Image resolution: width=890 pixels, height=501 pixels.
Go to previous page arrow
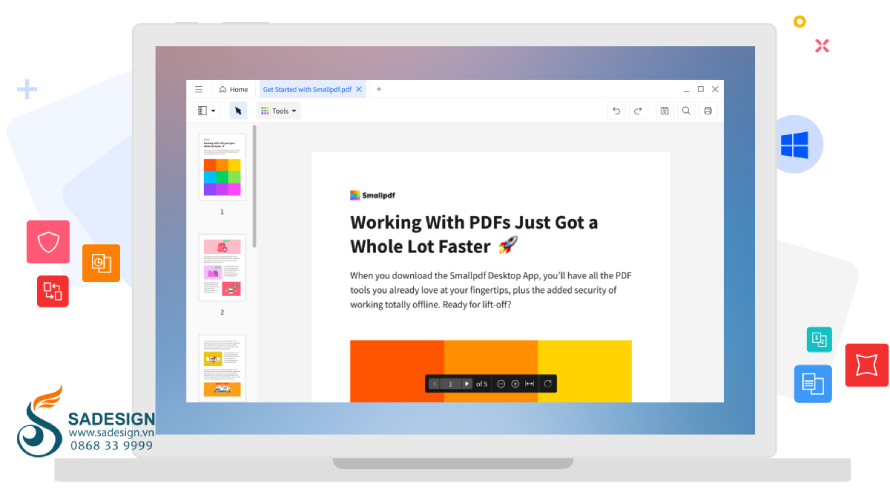click(435, 384)
